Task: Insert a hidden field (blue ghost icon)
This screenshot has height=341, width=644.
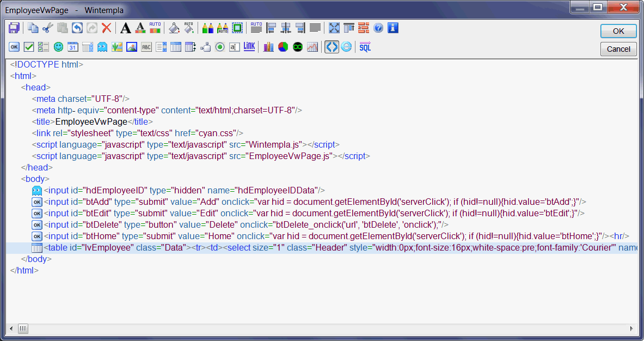Action: [x=103, y=47]
